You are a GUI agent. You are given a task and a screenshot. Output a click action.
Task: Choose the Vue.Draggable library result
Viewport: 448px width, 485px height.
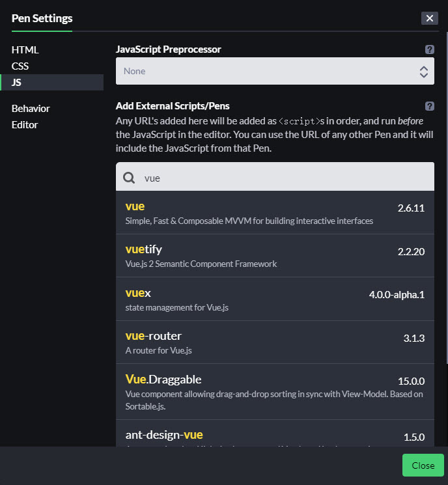[275, 391]
